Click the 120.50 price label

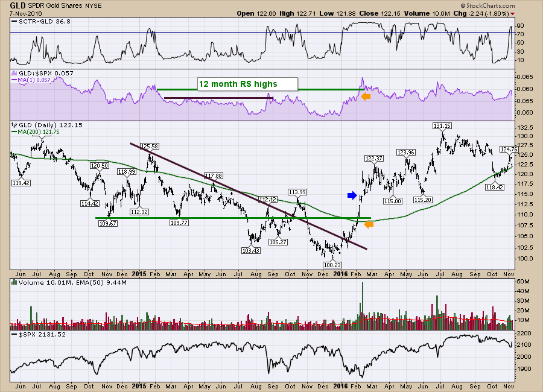[x=100, y=166]
